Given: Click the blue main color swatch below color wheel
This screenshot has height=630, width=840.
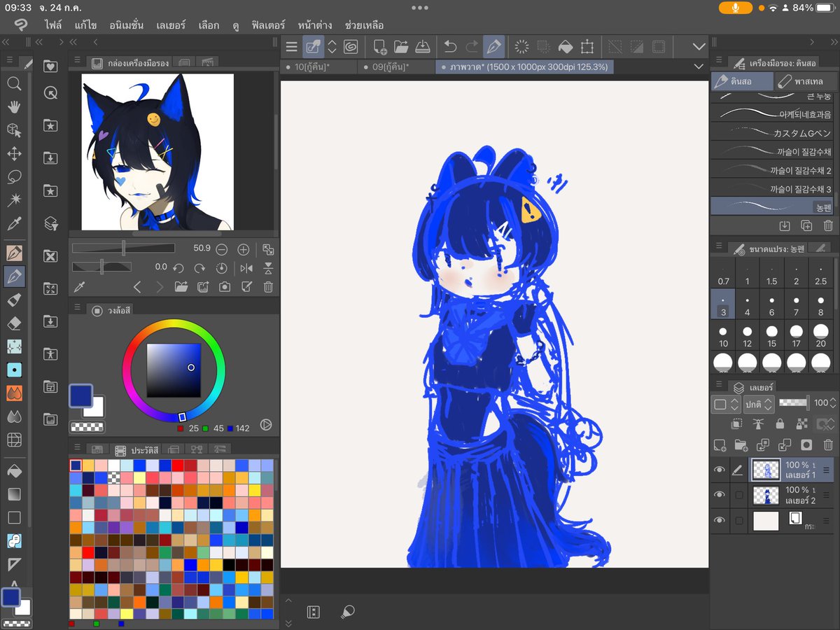Looking at the screenshot, I should [81, 395].
